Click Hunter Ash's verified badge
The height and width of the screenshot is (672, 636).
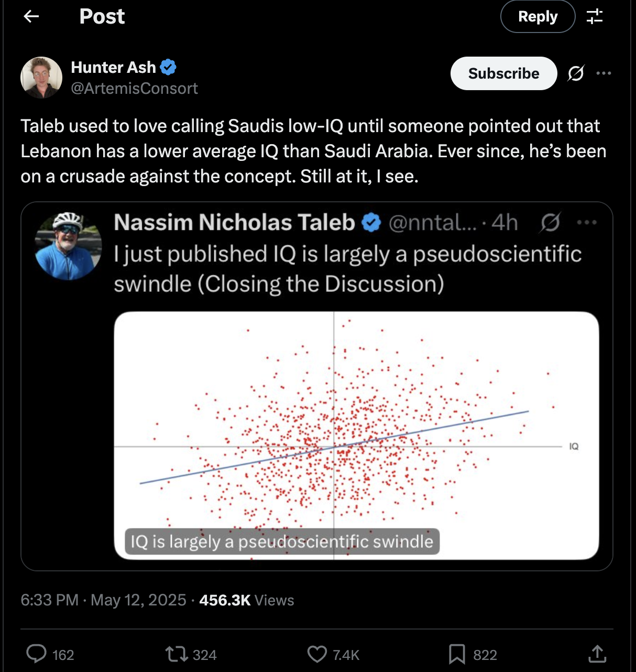pyautogui.click(x=168, y=67)
